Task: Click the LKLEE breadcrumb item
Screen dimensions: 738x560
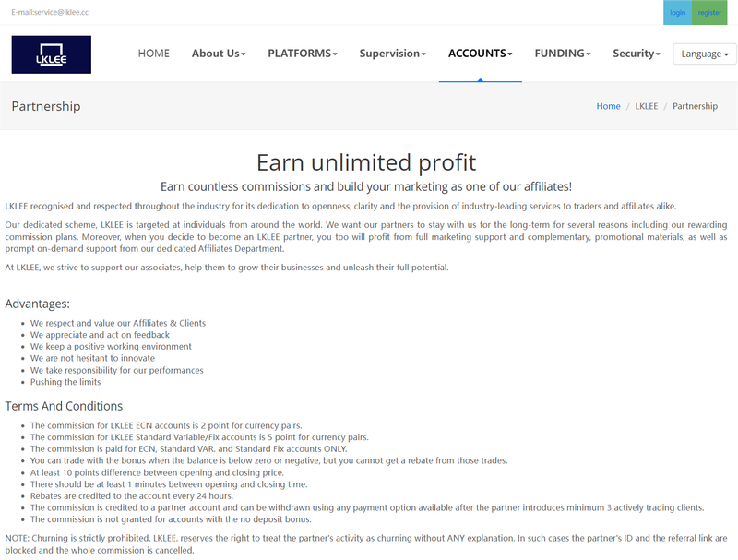Action: [x=647, y=106]
